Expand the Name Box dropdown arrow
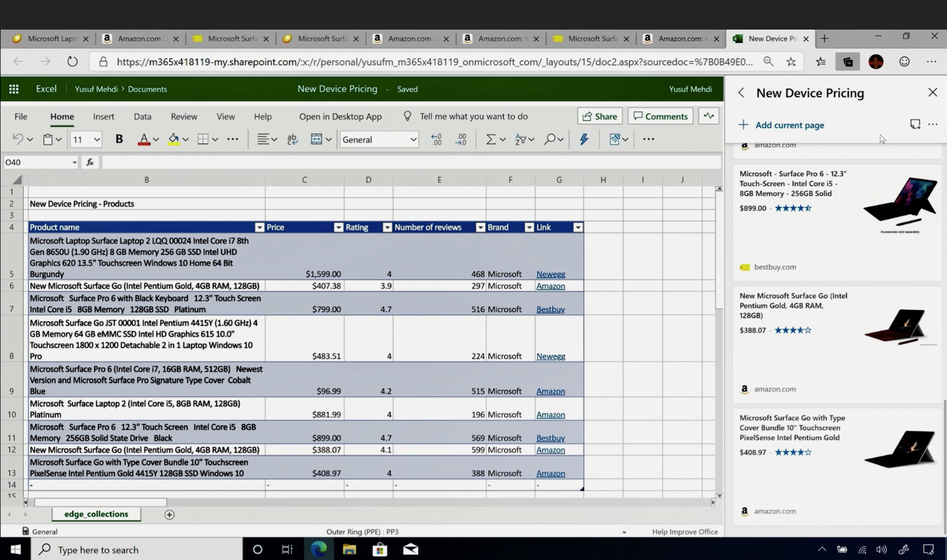Image resolution: width=947 pixels, height=560 pixels. click(x=74, y=162)
